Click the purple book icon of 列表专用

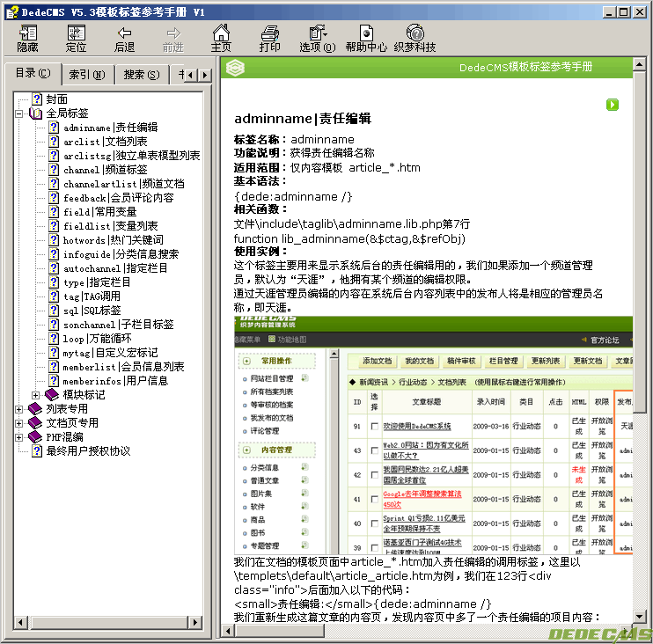point(35,408)
